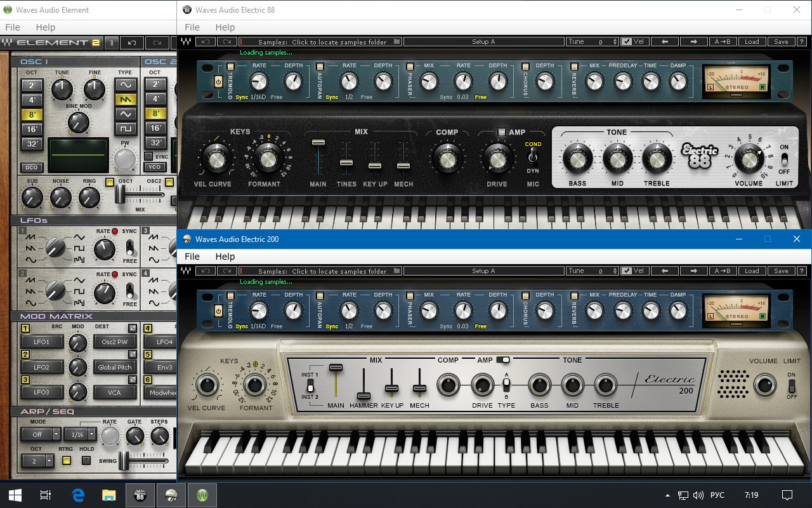
Task: Open File menu in the Electric 88 window
Action: tap(192, 27)
